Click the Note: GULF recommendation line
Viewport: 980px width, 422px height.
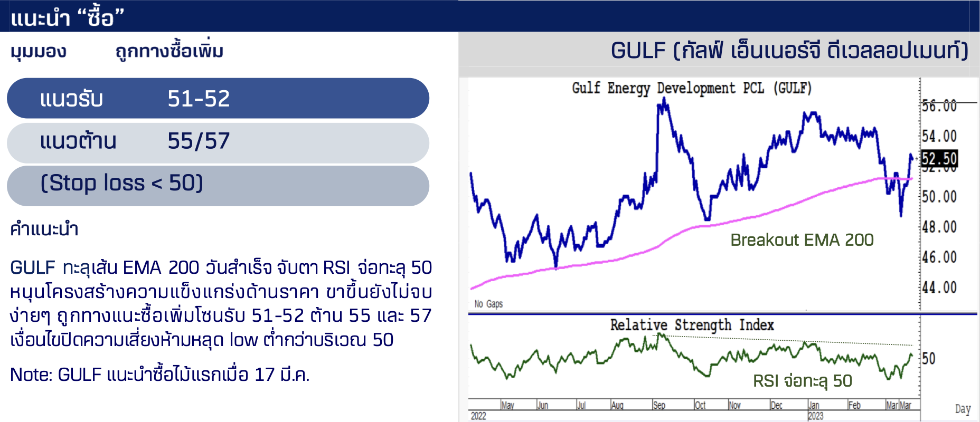[x=160, y=375]
